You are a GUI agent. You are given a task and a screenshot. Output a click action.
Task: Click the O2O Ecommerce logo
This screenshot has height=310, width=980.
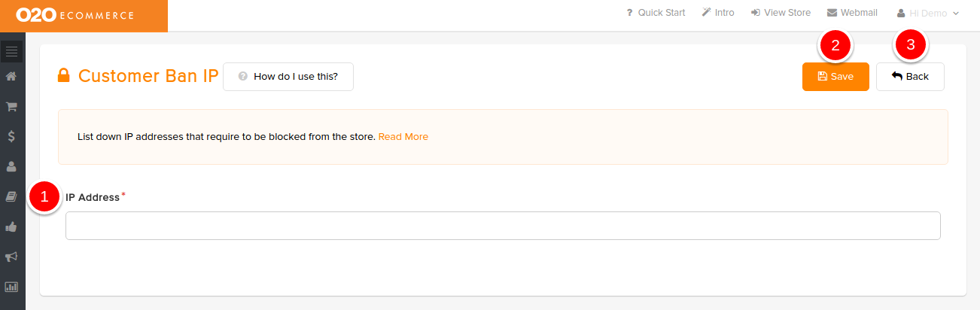(75, 15)
